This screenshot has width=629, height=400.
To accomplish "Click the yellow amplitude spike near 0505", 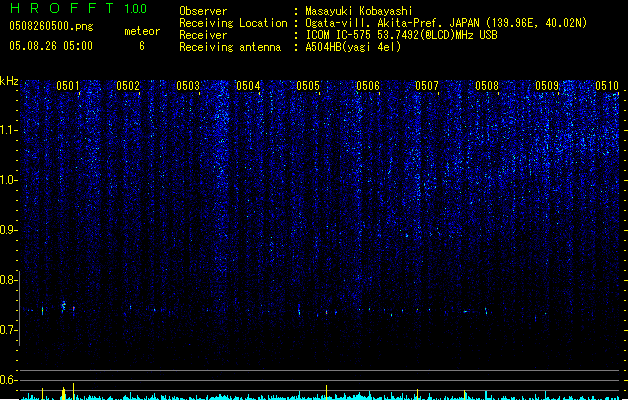I will pos(327,392).
